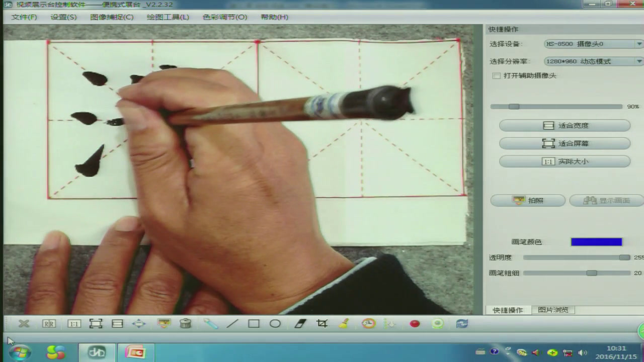This screenshot has width=644, height=362.
Task: Click the 画笔粗细 brush thickness slider
Action: [577, 273]
